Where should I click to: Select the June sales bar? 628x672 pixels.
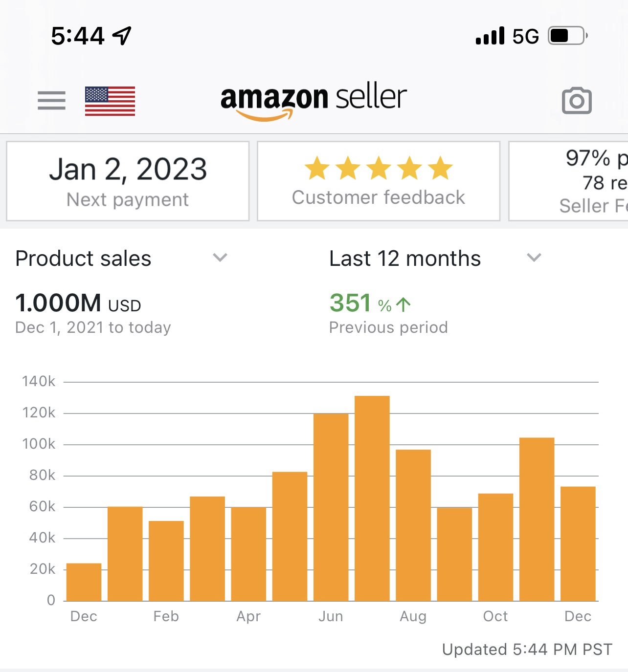(x=331, y=507)
